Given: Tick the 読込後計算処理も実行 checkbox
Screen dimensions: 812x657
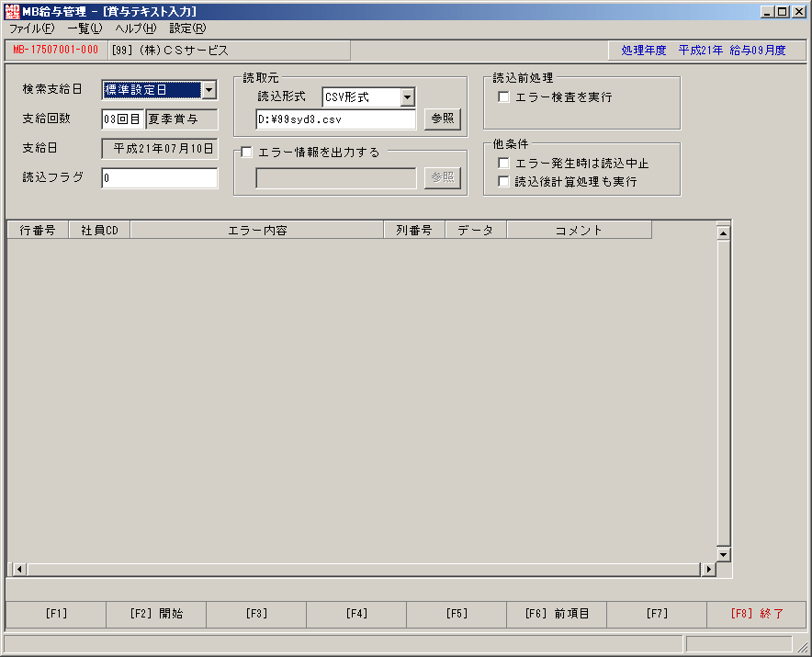Looking at the screenshot, I should (503, 181).
